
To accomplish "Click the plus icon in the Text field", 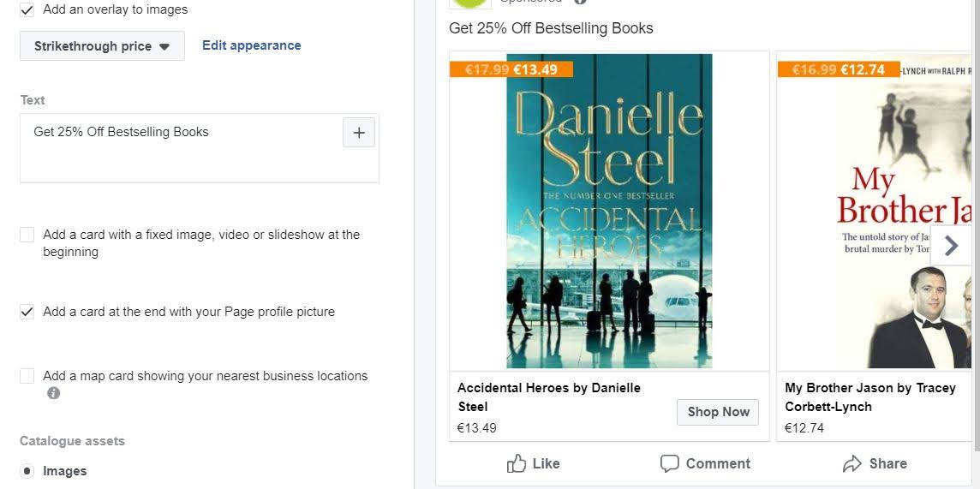I will click(x=359, y=133).
